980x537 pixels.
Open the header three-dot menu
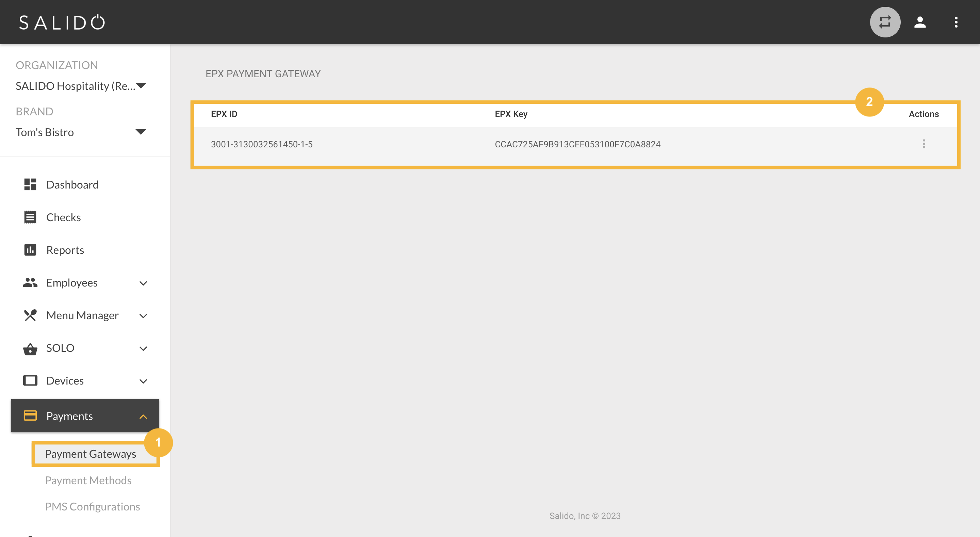click(x=955, y=22)
